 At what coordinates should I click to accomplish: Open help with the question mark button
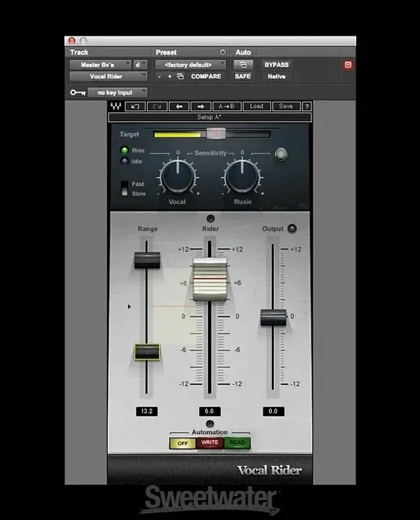[307, 106]
